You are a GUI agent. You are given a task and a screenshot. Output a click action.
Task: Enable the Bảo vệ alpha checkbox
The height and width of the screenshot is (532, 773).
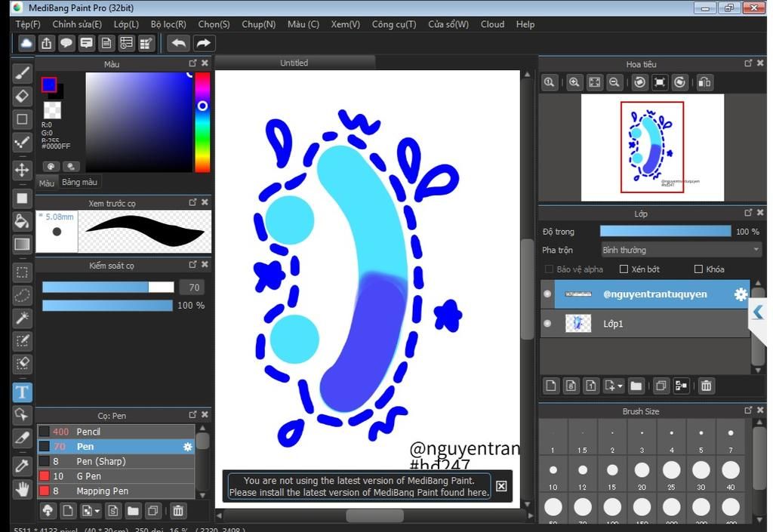click(x=549, y=269)
